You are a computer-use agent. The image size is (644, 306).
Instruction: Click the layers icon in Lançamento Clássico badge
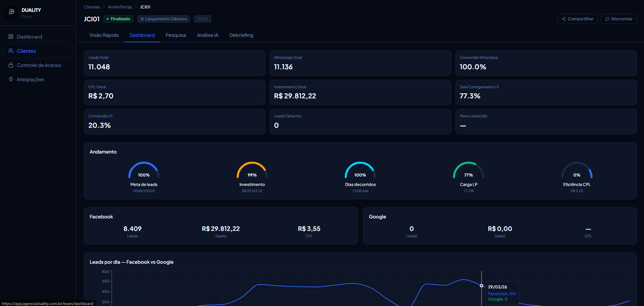point(142,19)
